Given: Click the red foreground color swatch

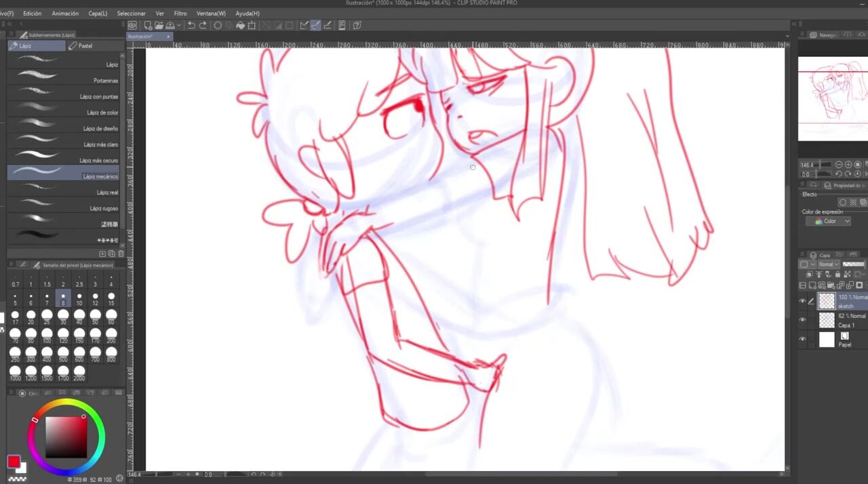Looking at the screenshot, I should (x=14, y=462).
